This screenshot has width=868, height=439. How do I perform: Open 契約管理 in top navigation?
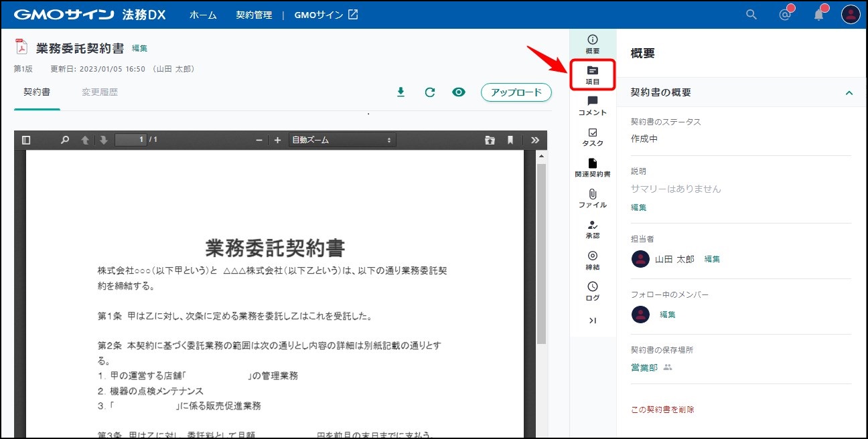(x=254, y=15)
